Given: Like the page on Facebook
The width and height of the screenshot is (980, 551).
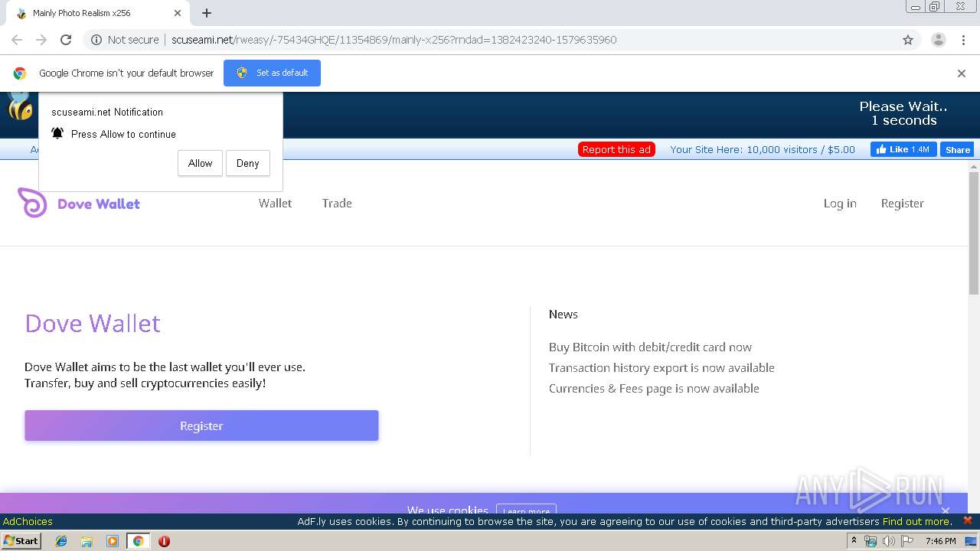Looking at the screenshot, I should click(903, 149).
